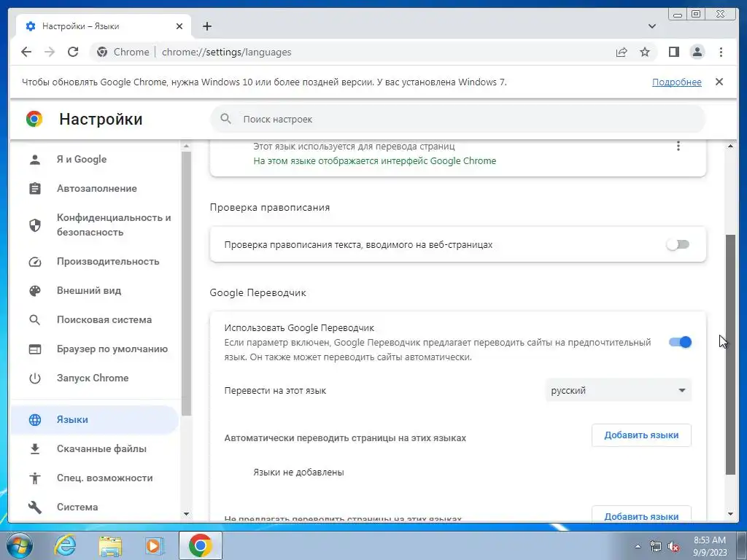Viewport: 747px width, 560px height.
Task: Bookmark this page with the star icon
Action: 645,52
